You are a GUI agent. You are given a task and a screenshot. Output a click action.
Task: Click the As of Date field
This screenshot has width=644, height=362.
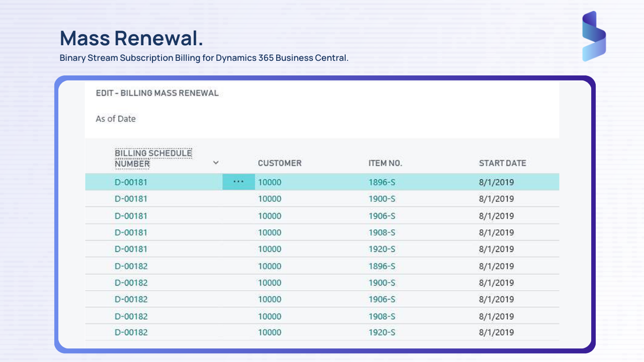(x=116, y=119)
